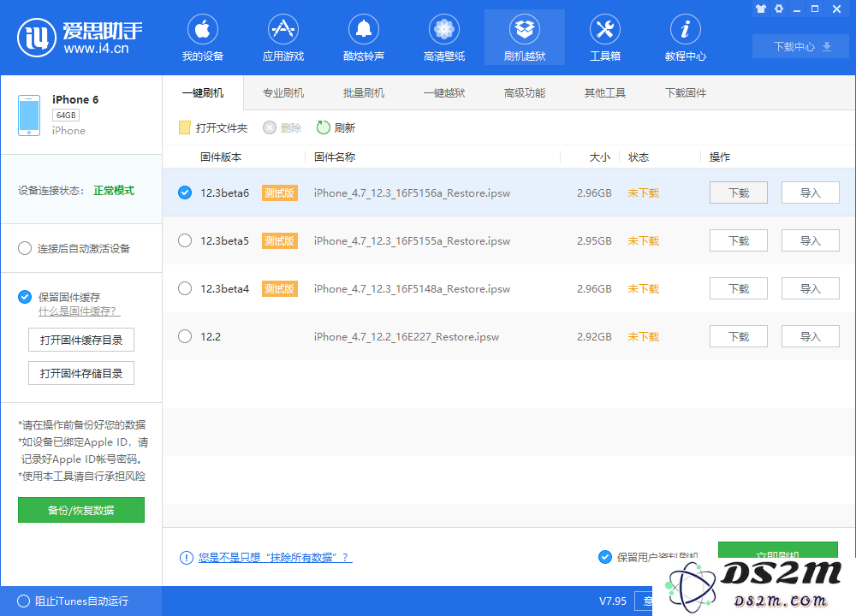856x616 pixels.
Task: Toggle 保留用户资料刷机 checkbox
Action: pyautogui.click(x=605, y=557)
